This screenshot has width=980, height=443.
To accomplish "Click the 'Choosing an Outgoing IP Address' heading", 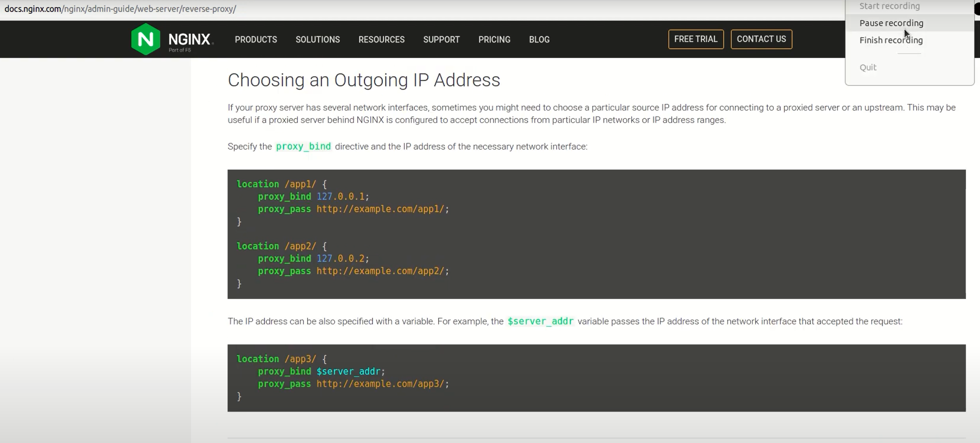I will click(x=364, y=80).
